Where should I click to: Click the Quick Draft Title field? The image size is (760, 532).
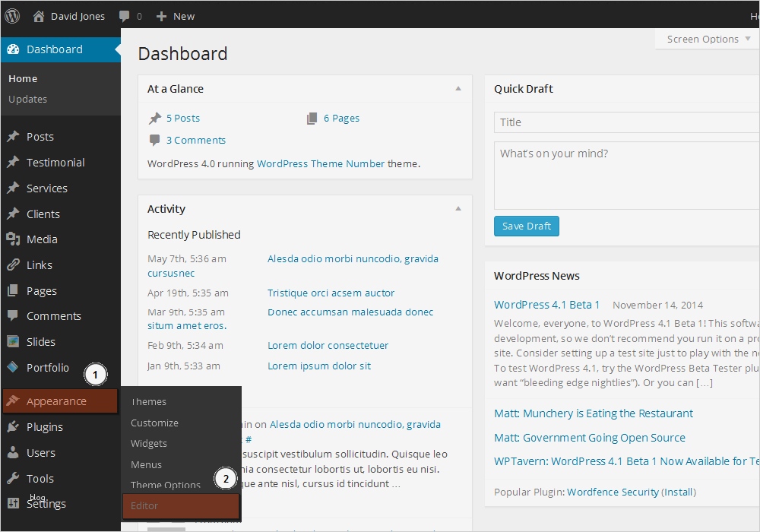[626, 122]
